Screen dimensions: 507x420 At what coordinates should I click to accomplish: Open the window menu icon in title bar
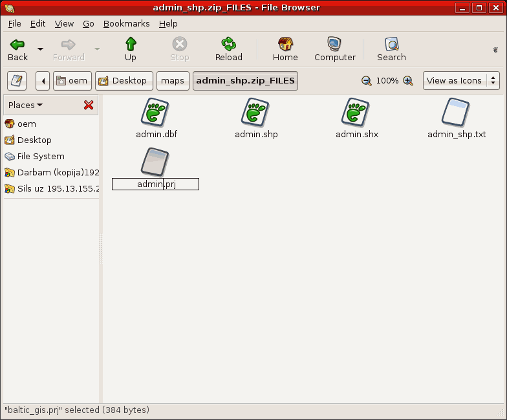(x=9, y=8)
